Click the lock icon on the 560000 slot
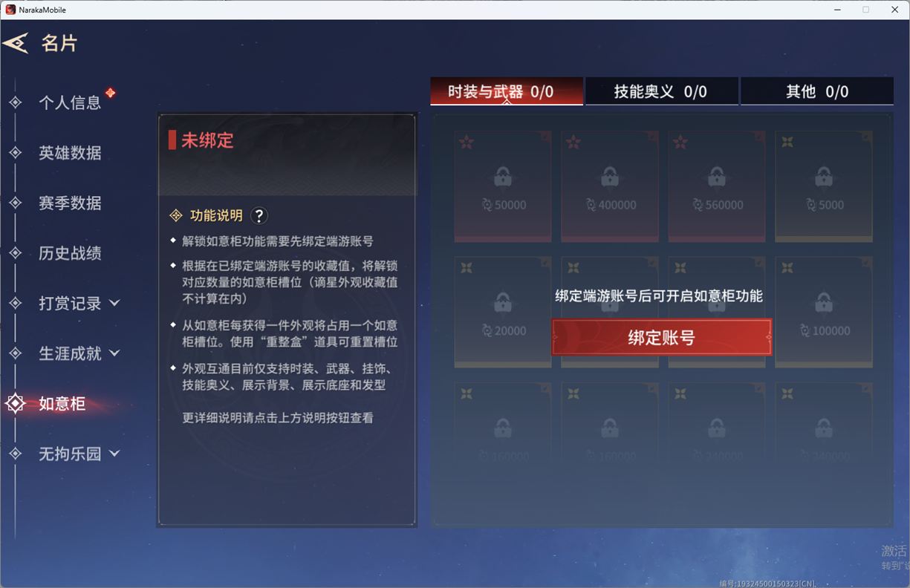The height and width of the screenshot is (588, 910). pyautogui.click(x=717, y=177)
